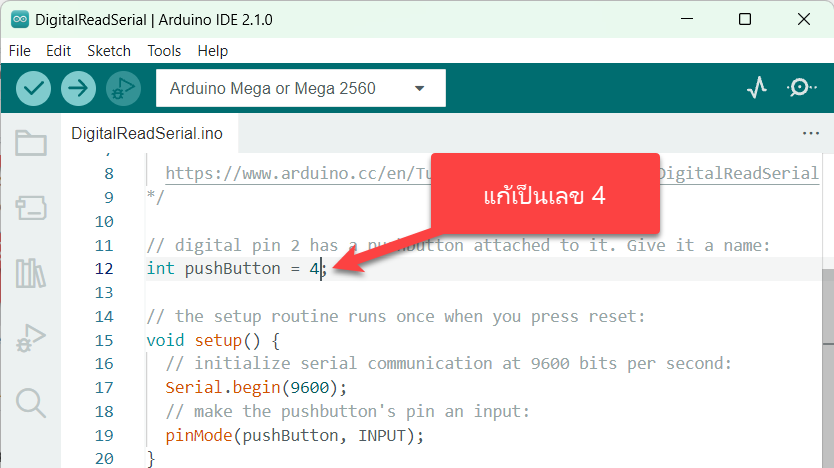The height and width of the screenshot is (468, 834).
Task: Minimize the Arduino IDE window
Action: [687, 19]
